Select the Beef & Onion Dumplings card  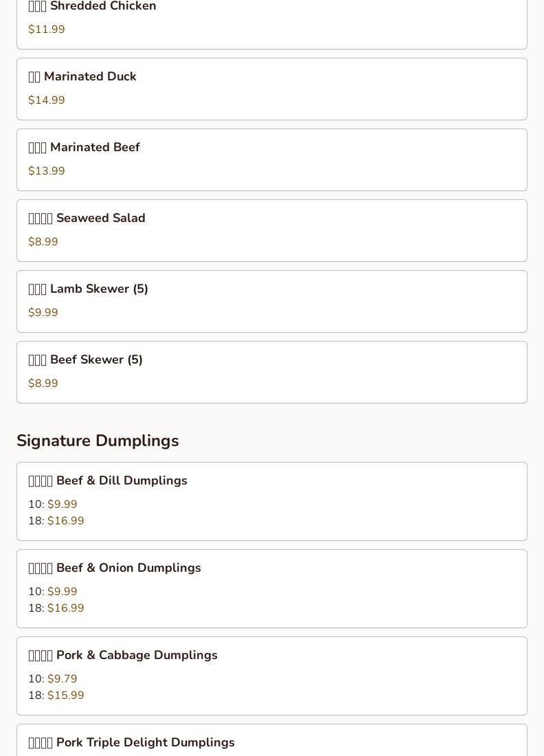[x=272, y=589]
